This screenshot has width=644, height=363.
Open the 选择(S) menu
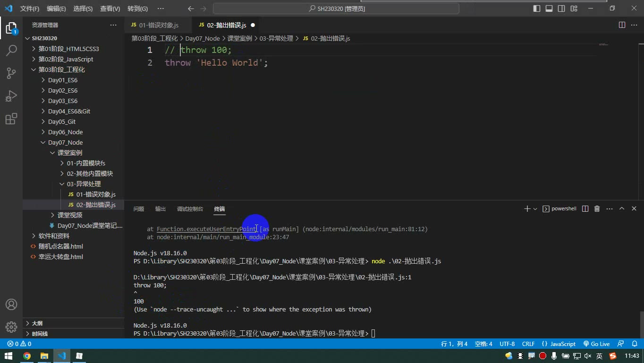83,9
